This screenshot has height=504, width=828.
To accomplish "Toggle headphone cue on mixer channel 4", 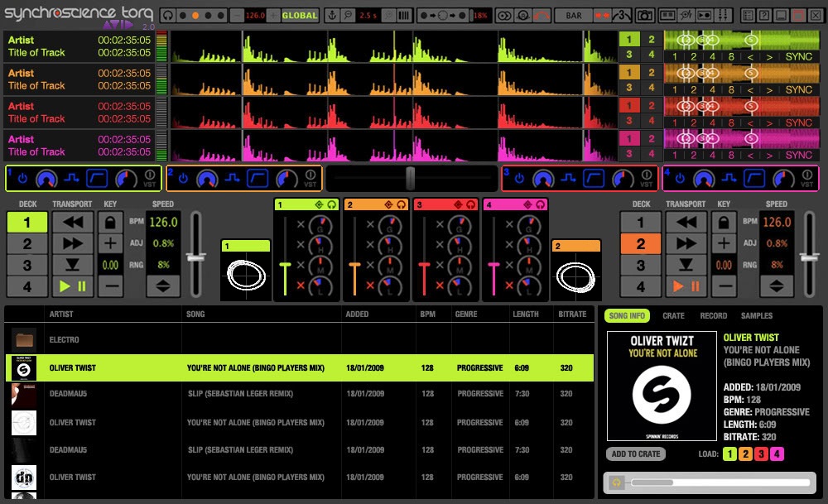I will click(540, 204).
